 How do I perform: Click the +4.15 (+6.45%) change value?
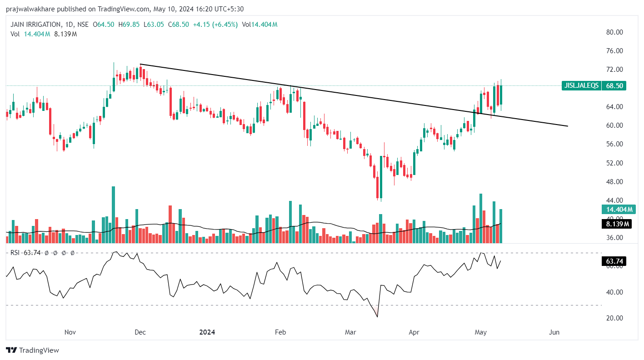pos(215,25)
